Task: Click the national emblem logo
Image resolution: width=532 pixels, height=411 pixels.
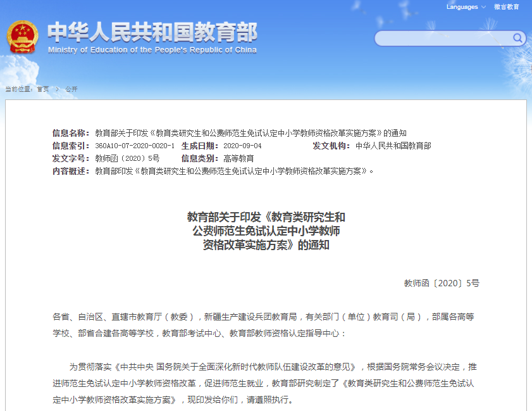Action: point(22,37)
